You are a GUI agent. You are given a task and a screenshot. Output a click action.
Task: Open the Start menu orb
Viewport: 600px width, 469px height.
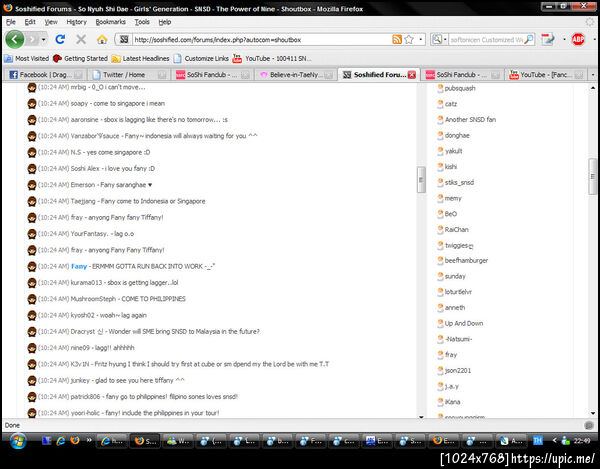tap(18, 441)
